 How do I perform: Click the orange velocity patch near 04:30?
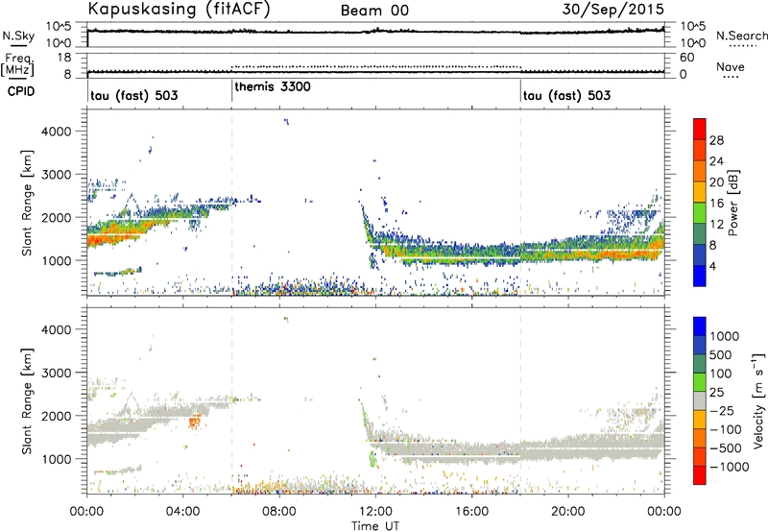pyautogui.click(x=195, y=422)
